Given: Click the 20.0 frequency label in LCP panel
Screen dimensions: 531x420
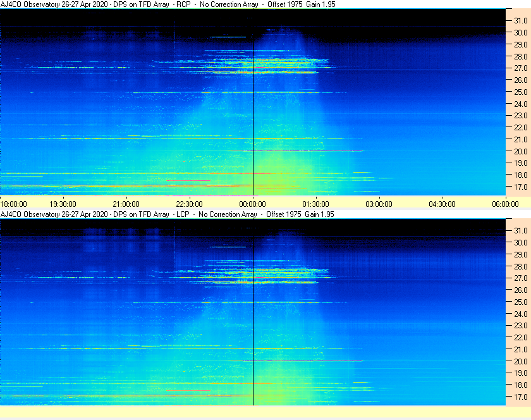Looking at the screenshot, I should tap(521, 361).
